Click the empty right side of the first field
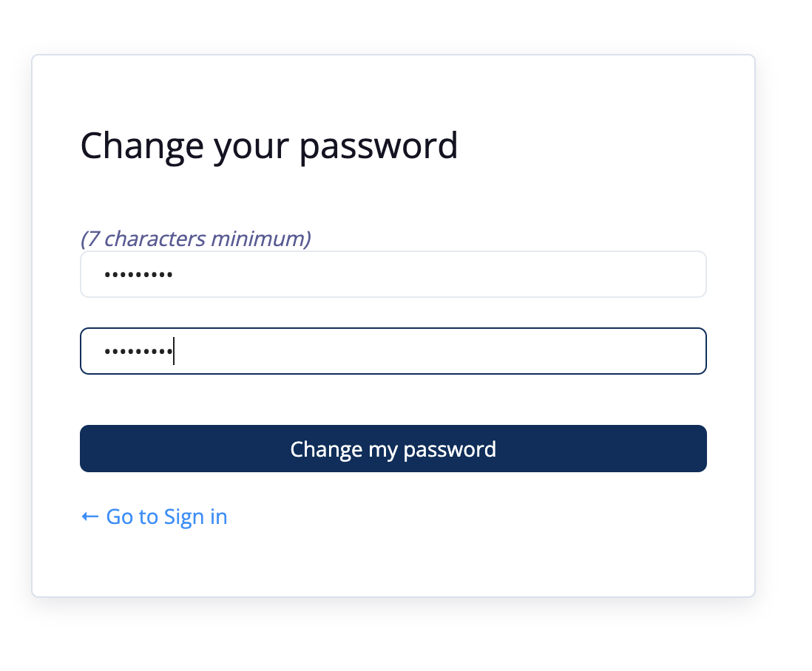 pos(440,274)
